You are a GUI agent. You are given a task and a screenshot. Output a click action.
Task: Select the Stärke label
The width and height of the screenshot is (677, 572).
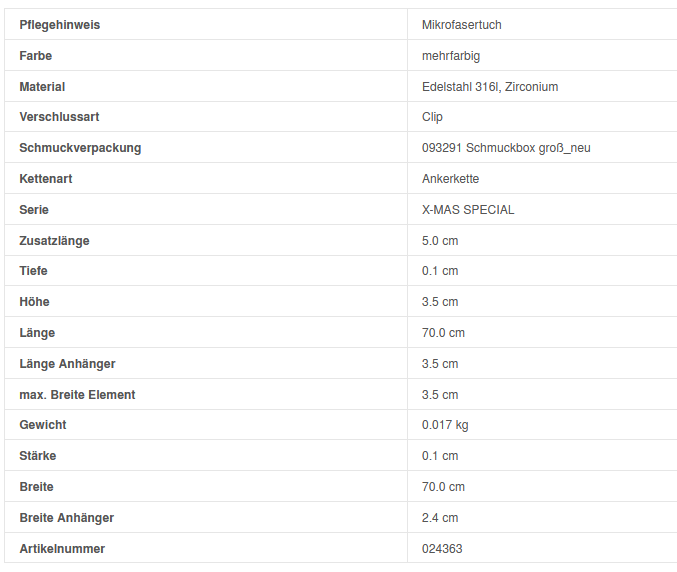pyautogui.click(x=38, y=456)
